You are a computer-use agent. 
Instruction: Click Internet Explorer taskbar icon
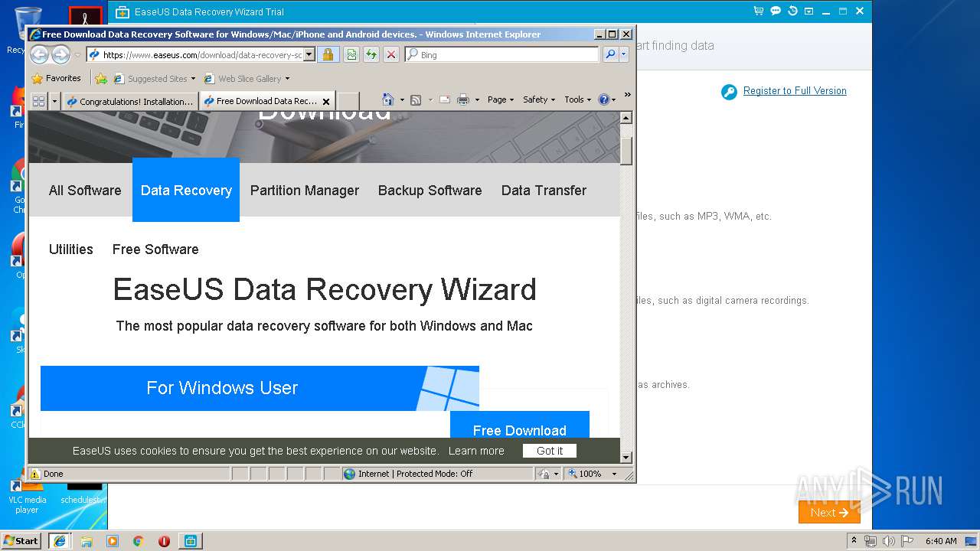coord(59,540)
